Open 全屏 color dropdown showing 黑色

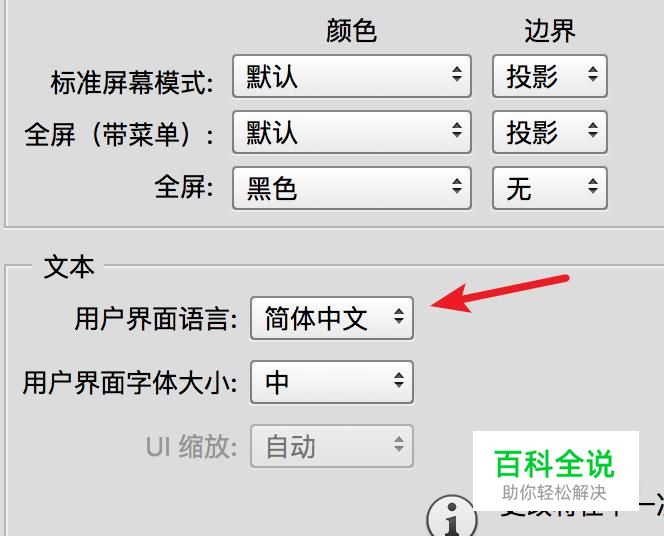(x=352, y=188)
